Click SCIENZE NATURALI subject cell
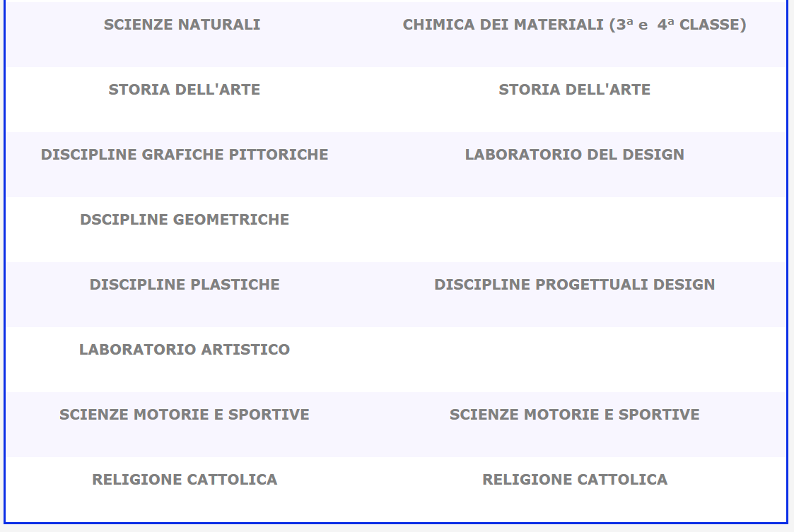 (182, 25)
